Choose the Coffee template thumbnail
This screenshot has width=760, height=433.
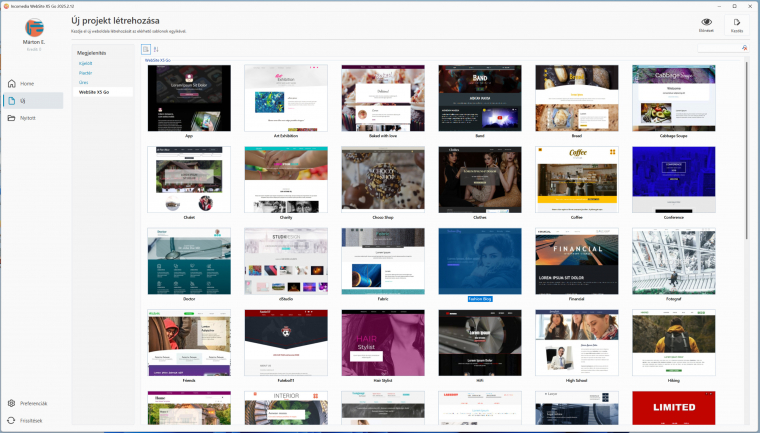point(577,179)
